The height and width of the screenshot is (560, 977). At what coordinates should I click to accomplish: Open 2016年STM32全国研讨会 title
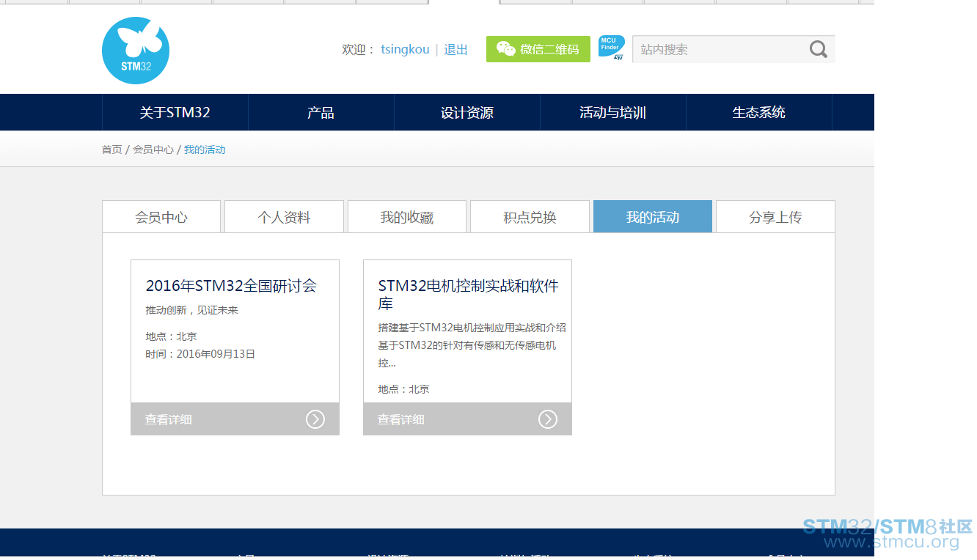[231, 286]
